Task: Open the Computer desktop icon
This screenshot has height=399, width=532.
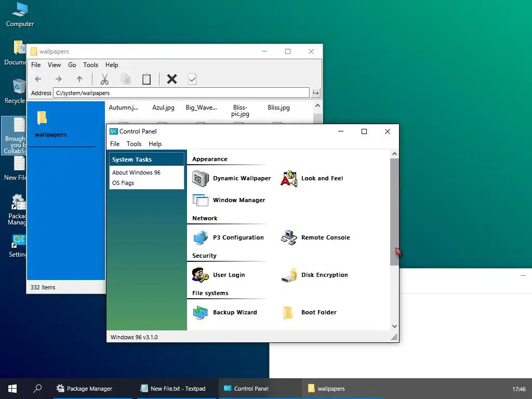Action: pos(20,15)
